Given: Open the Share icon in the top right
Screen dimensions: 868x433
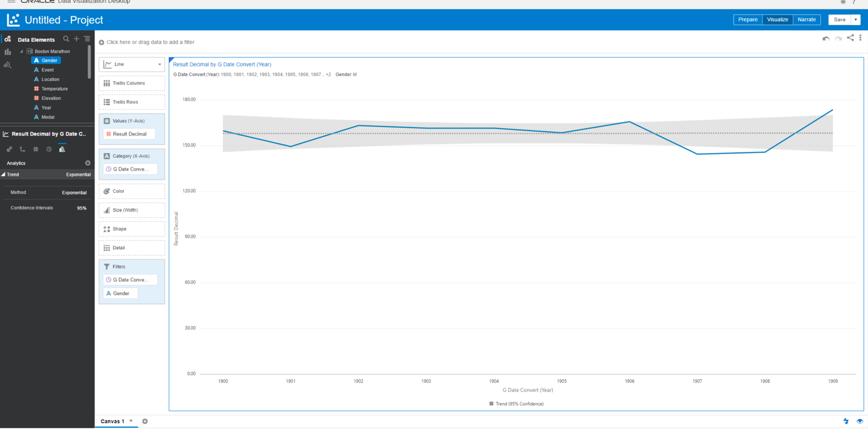Looking at the screenshot, I should [849, 37].
